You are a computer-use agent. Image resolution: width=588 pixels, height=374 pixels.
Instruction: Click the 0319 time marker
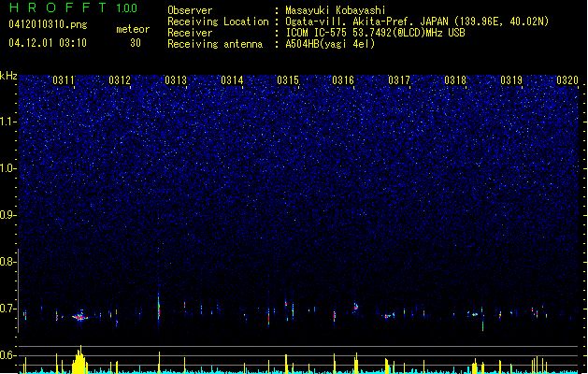point(511,80)
